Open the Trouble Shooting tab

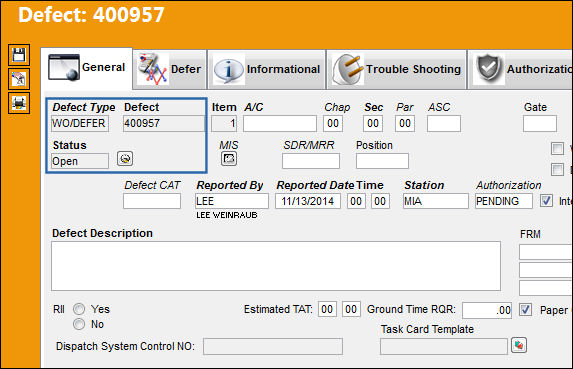pos(396,69)
